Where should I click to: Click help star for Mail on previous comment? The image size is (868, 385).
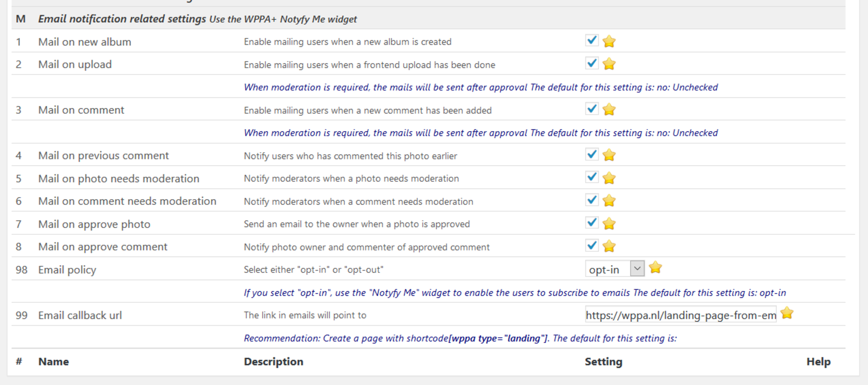tap(609, 155)
